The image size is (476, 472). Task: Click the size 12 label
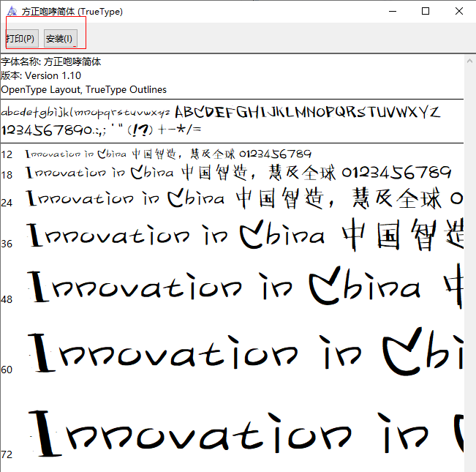(7, 154)
